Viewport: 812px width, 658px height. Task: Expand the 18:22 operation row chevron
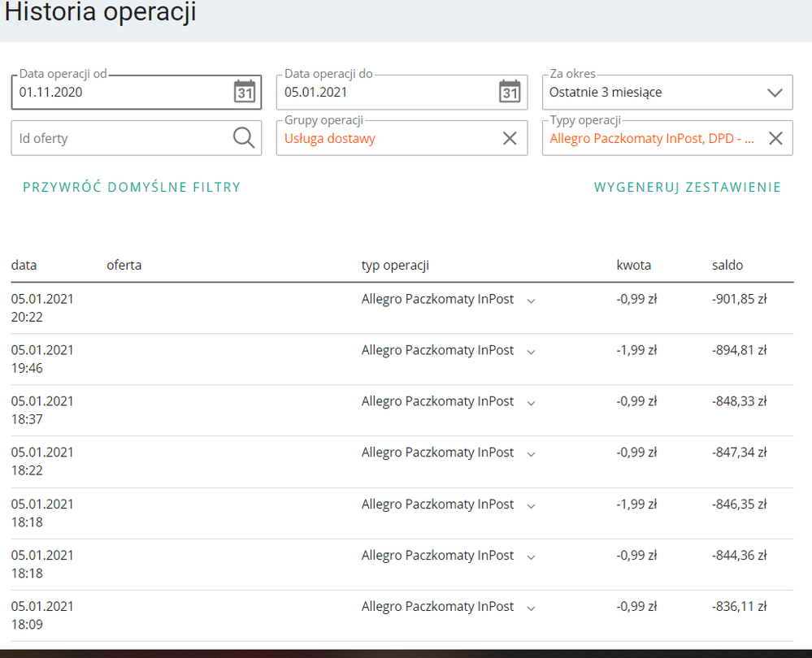click(x=532, y=454)
